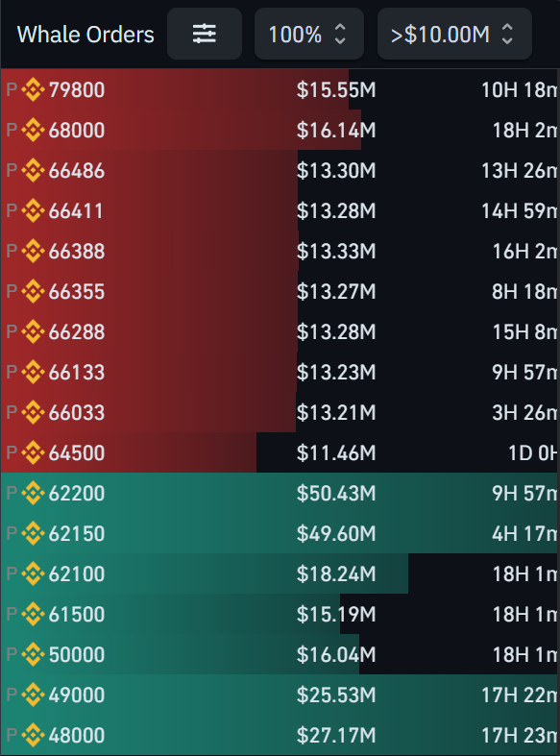The image size is (560, 756).
Task: Click the $13.27M order size
Action: (336, 292)
